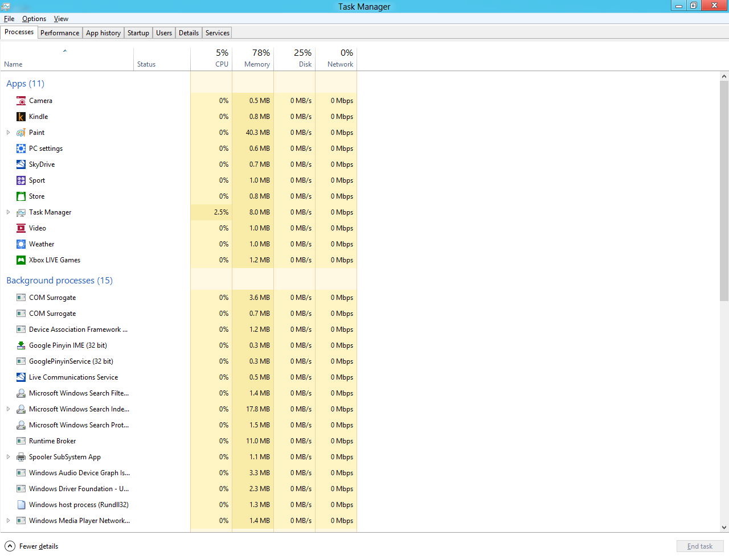Click the scrollbar up arrow
The image size is (729, 560).
point(724,76)
